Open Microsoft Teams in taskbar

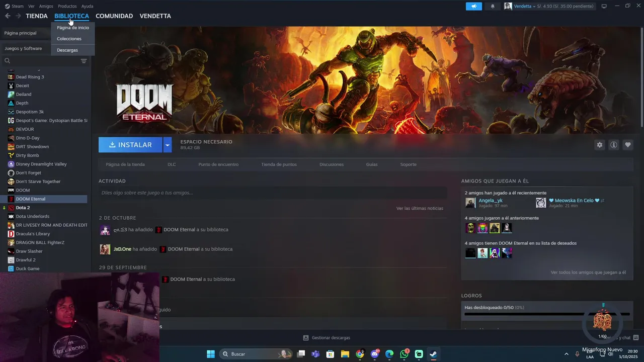(x=315, y=354)
